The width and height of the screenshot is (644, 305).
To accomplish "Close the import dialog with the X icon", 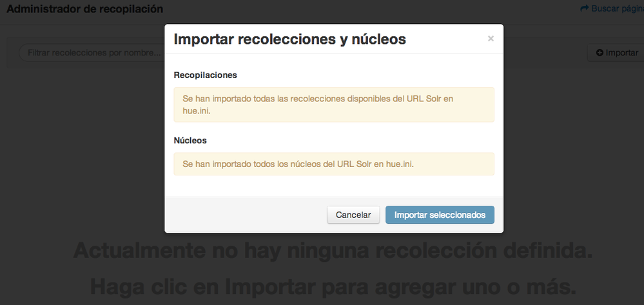I will click(x=491, y=39).
